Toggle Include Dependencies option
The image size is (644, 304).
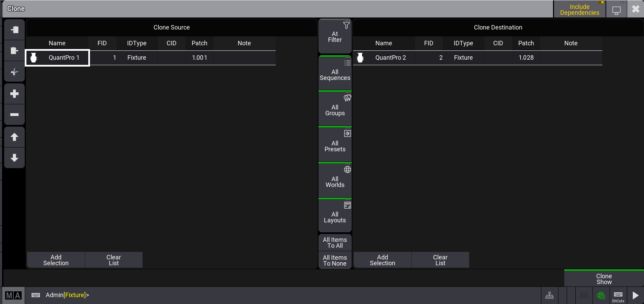pyautogui.click(x=579, y=10)
